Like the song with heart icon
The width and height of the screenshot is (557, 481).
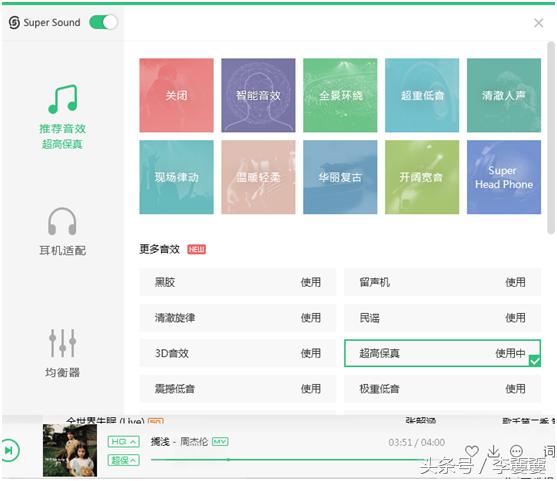(472, 451)
